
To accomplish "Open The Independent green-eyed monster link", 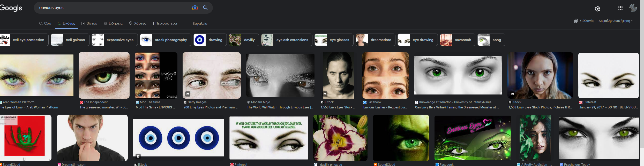I will click(104, 107).
